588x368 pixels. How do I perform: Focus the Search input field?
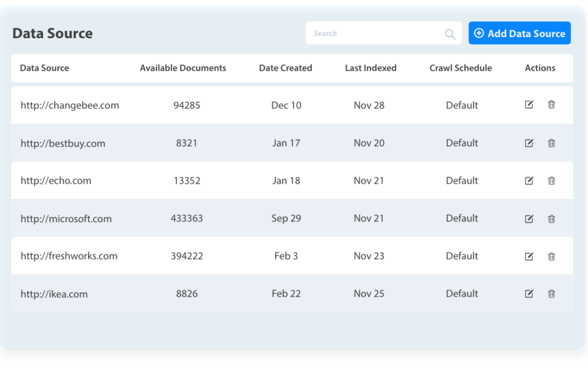[x=383, y=33]
